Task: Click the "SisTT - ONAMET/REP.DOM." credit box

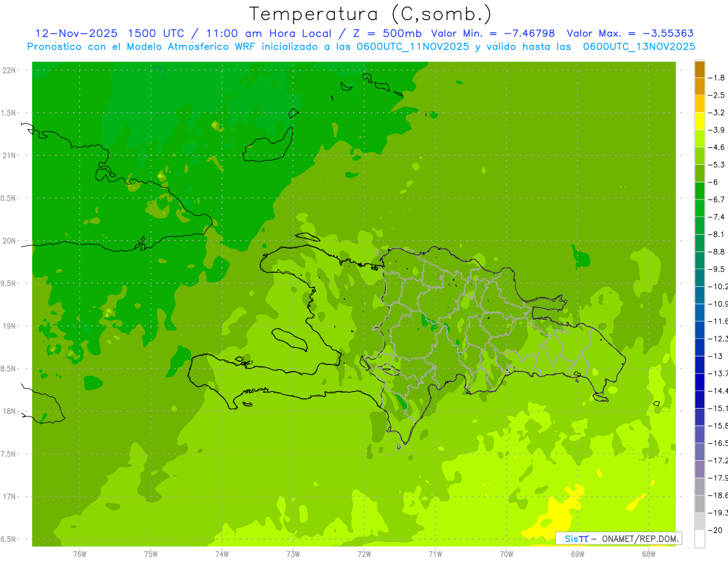Action: tap(619, 538)
